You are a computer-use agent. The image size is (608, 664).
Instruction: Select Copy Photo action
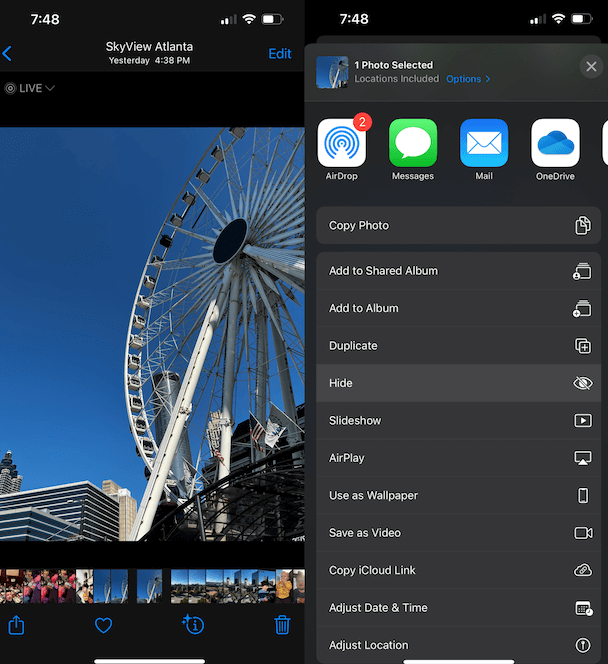[459, 225]
